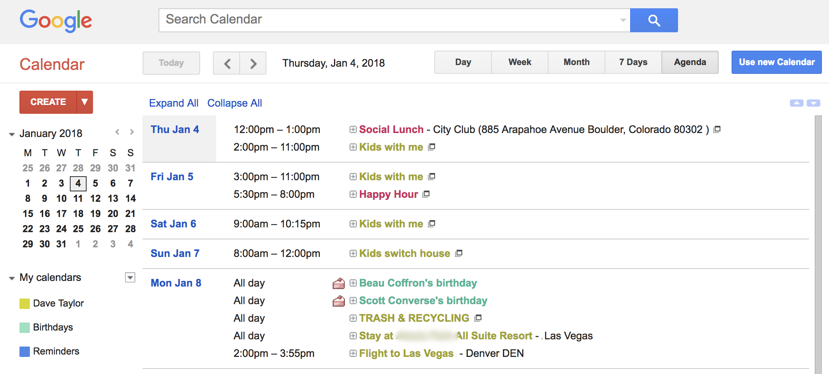Click into the Search Calendar field
Viewport: 829px width, 374px height.
[394, 20]
